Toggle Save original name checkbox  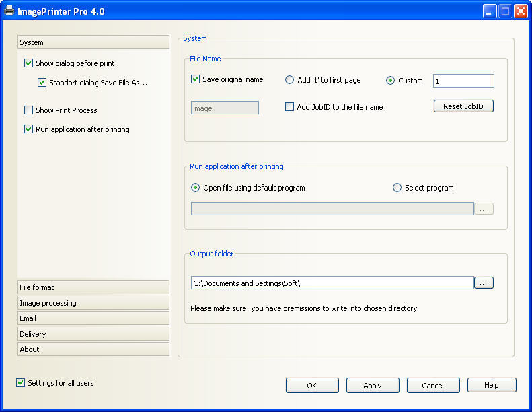[x=196, y=79]
